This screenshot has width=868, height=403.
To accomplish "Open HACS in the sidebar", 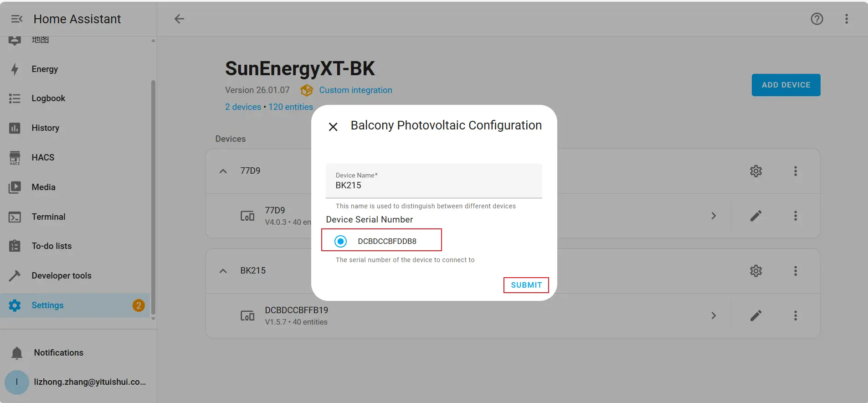I will [x=43, y=157].
